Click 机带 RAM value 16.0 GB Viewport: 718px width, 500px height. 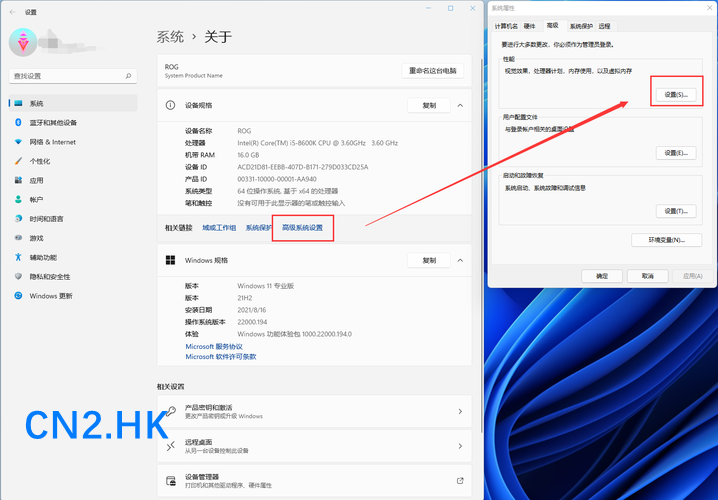pyautogui.click(x=248, y=155)
